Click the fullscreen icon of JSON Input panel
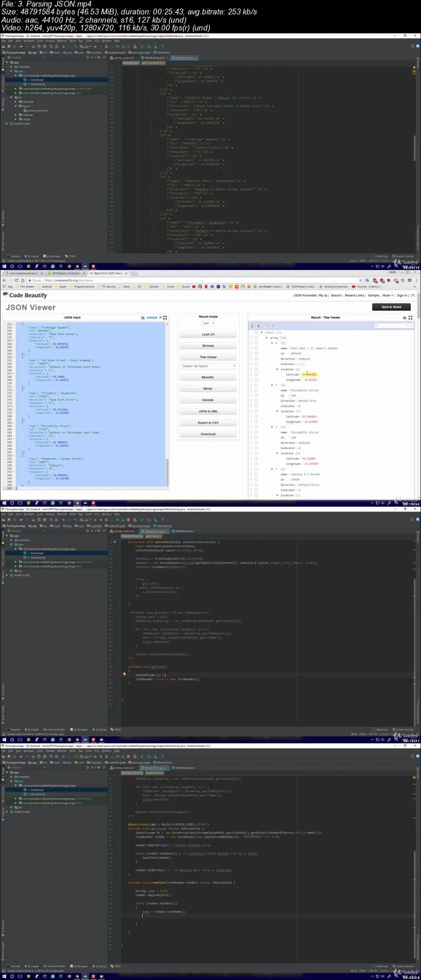 [165, 318]
